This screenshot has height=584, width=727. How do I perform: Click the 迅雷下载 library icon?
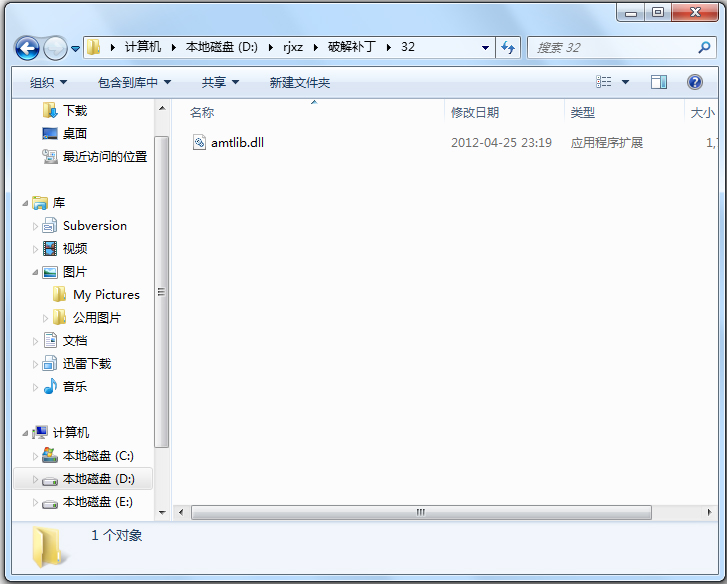(x=50, y=363)
